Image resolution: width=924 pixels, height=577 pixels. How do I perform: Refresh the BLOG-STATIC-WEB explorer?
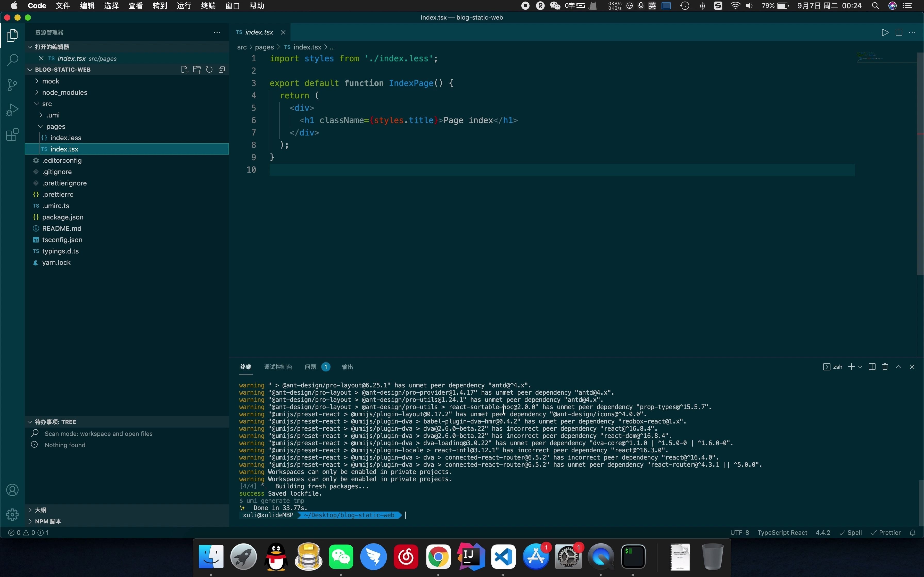209,70
